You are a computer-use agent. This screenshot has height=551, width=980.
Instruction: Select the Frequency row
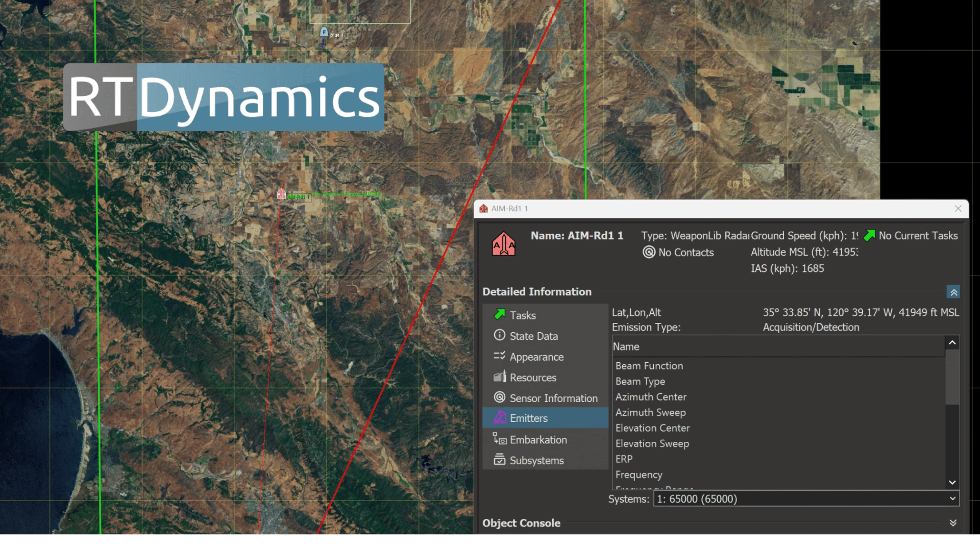(x=778, y=474)
